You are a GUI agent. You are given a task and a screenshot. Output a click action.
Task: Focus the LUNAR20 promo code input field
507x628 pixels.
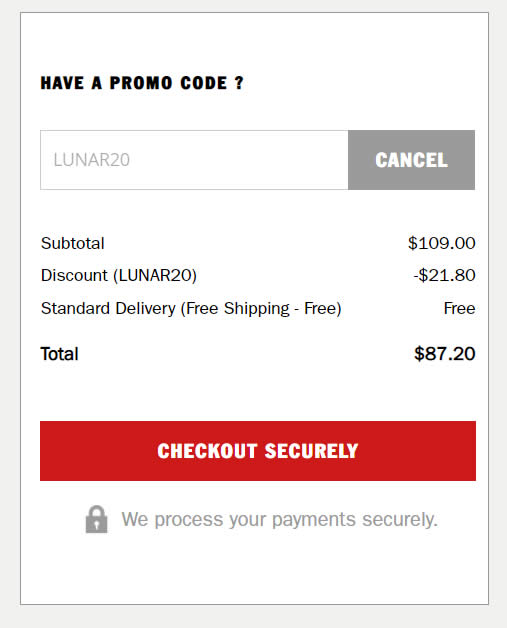click(x=194, y=160)
